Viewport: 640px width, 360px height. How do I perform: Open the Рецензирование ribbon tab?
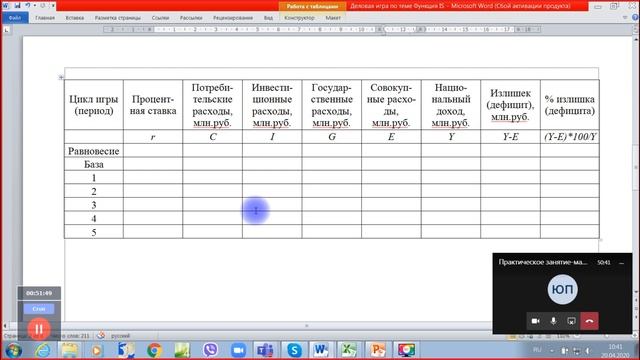pos(233,18)
